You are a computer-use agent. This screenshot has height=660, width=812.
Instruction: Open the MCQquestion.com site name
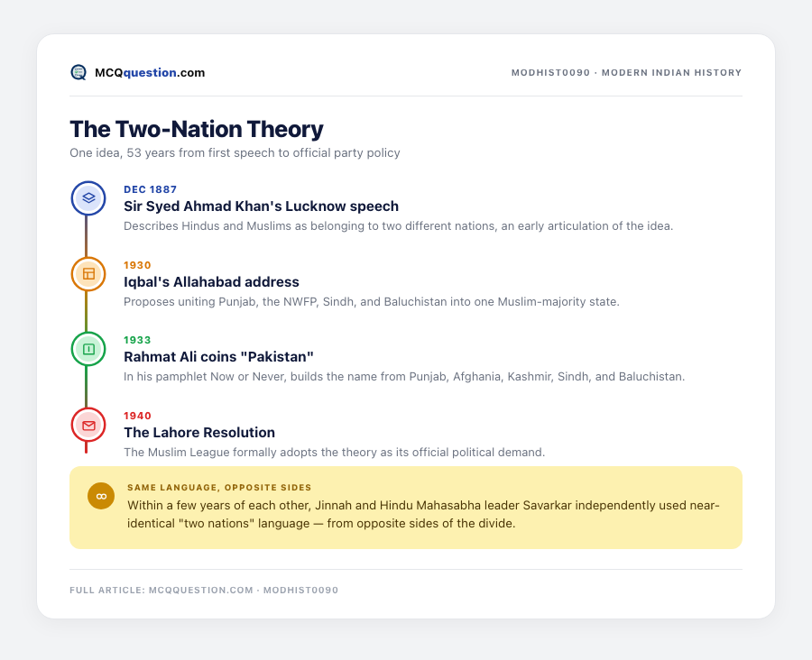point(150,72)
